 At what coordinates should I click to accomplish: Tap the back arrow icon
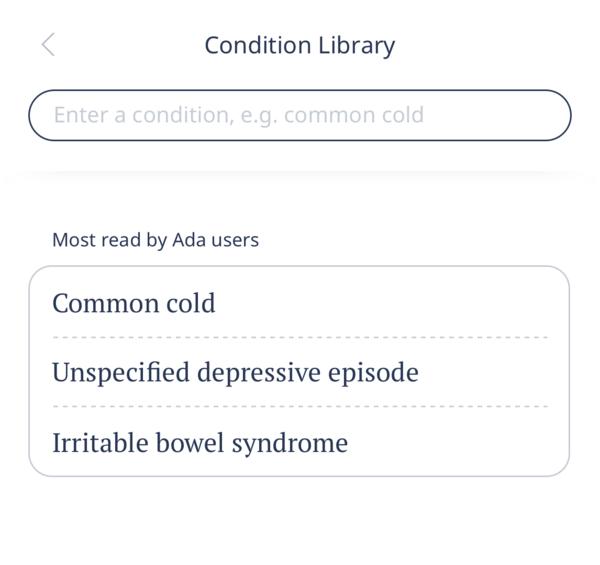coord(48,45)
